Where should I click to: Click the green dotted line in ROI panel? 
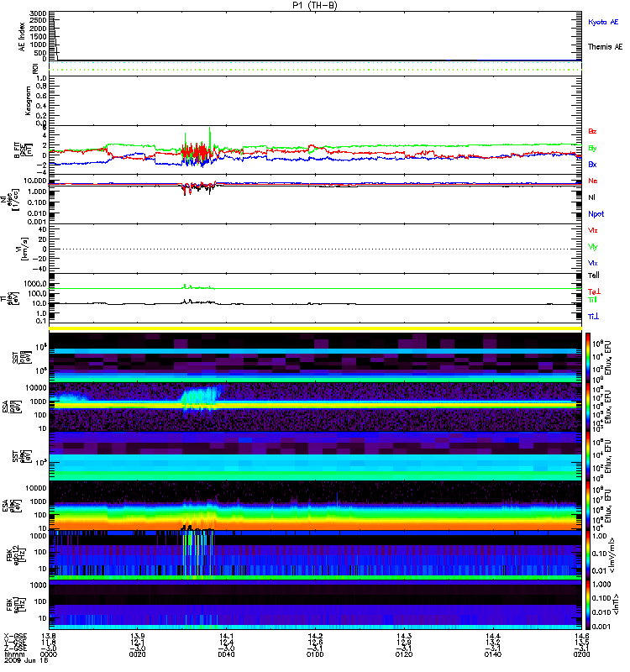point(315,70)
